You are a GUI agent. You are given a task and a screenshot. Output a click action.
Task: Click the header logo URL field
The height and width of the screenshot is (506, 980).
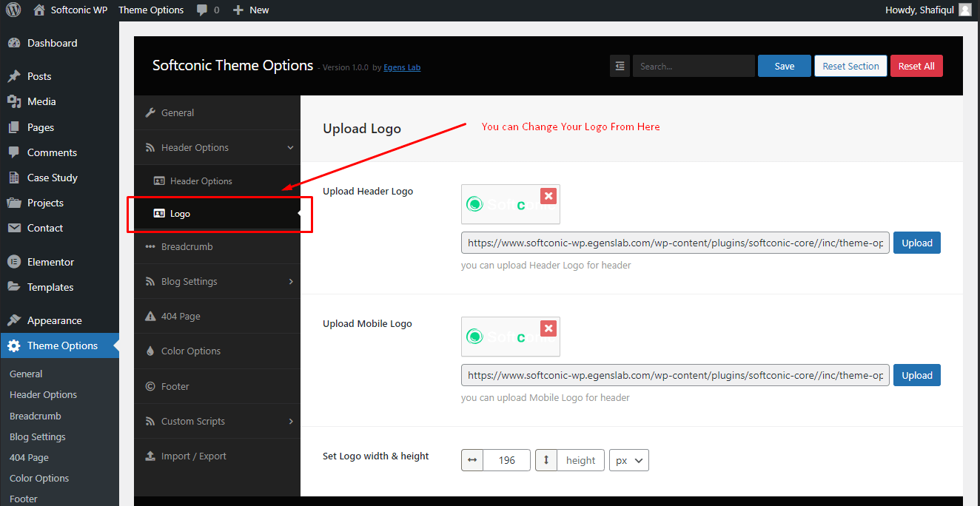[675, 243]
